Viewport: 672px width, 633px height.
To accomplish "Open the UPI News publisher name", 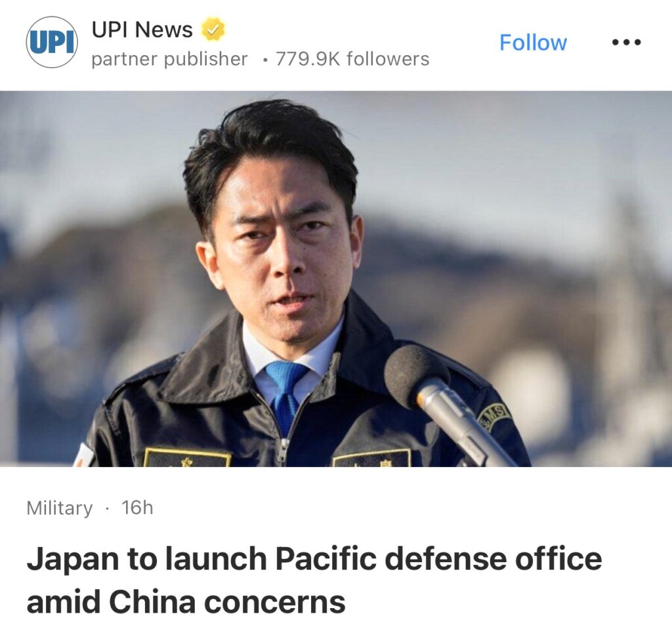I will point(142,30).
